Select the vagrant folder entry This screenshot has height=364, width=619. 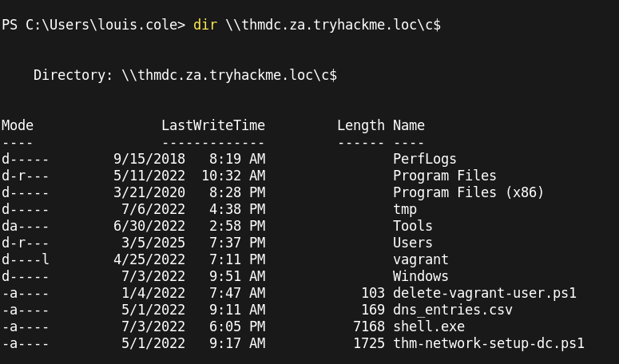click(x=420, y=259)
